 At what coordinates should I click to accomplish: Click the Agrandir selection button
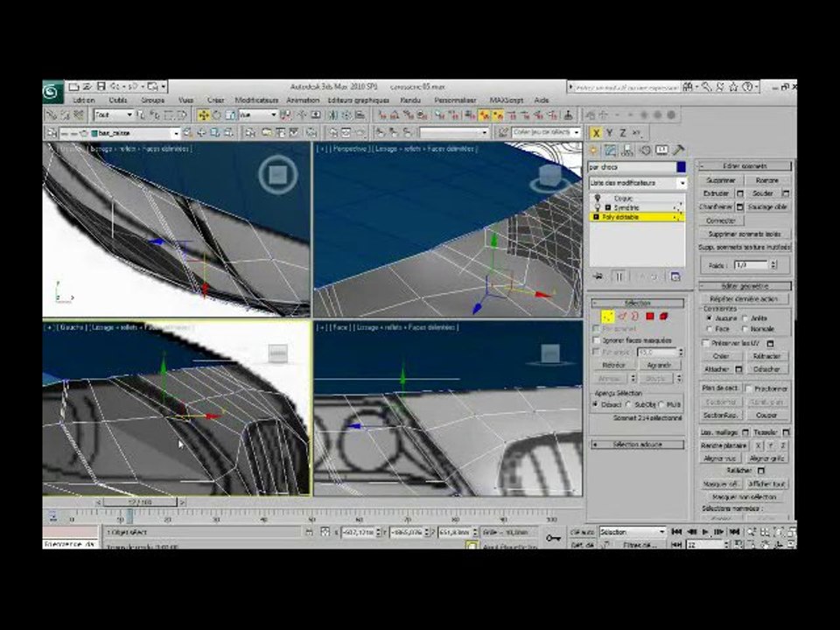pos(659,365)
